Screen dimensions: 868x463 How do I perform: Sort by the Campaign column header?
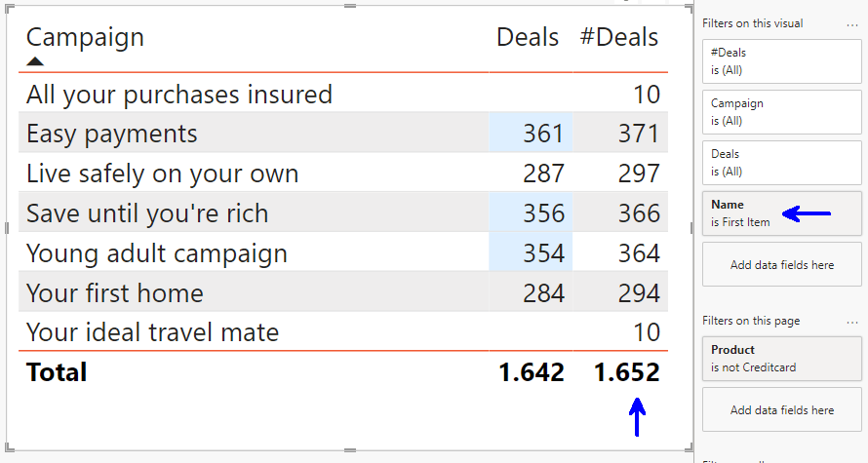click(85, 38)
